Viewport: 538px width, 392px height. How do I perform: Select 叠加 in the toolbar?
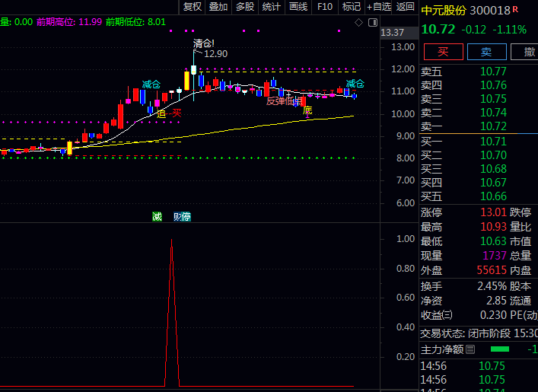218,7
